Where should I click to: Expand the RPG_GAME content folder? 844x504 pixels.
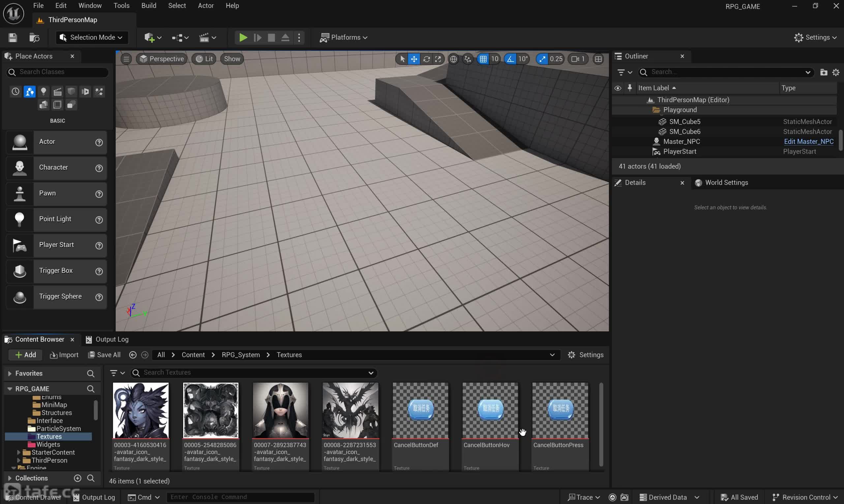point(9,389)
